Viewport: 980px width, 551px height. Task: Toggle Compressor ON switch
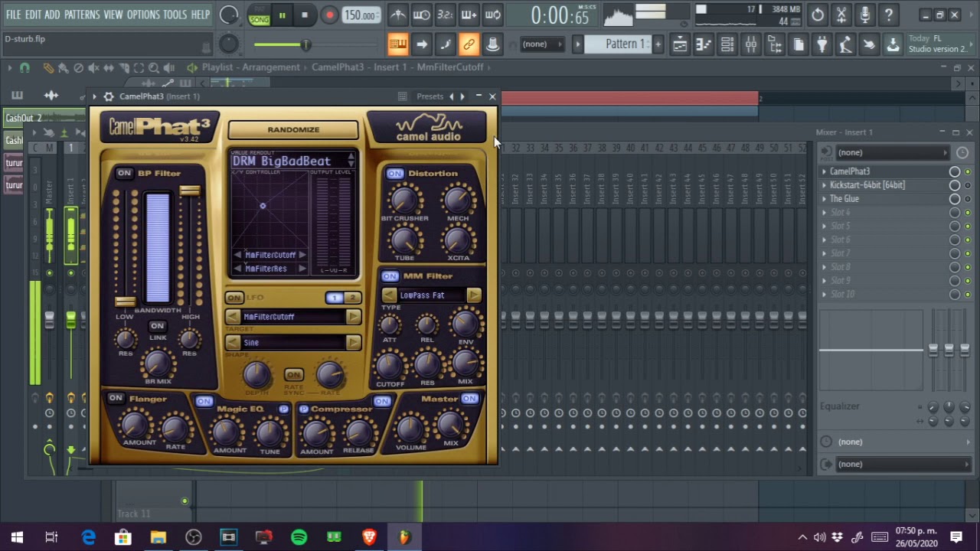(x=381, y=401)
